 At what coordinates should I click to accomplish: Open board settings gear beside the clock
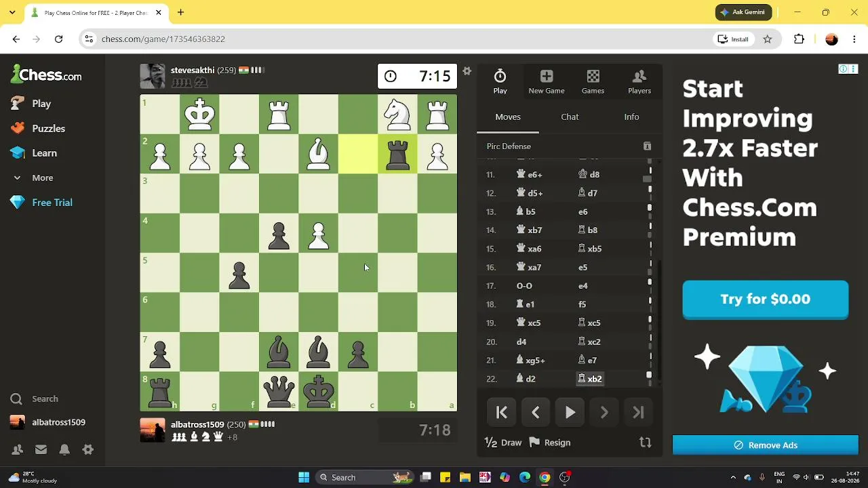click(x=467, y=70)
